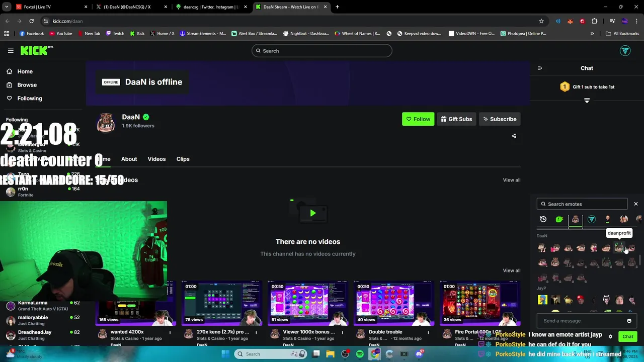Open the gift leaderboard expander in chat

pyautogui.click(x=587, y=101)
